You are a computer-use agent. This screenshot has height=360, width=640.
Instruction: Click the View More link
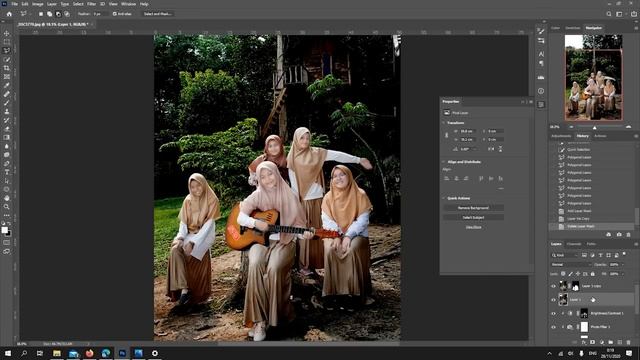point(473,227)
